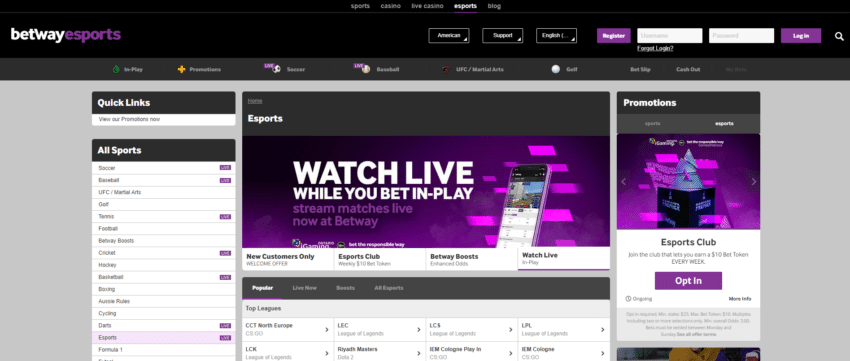Select Esports Club banner tab
850x361 pixels.
point(380,259)
